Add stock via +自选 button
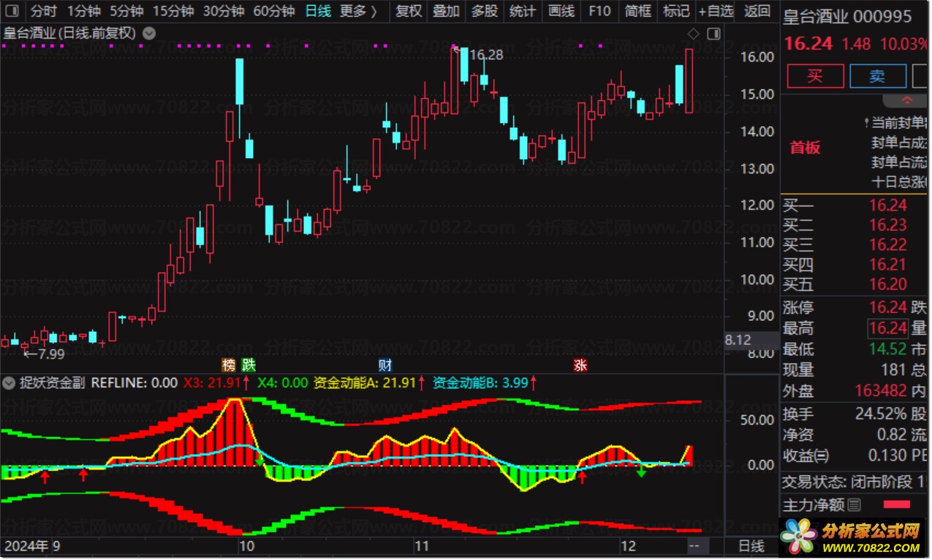The image size is (932, 560). point(715,11)
